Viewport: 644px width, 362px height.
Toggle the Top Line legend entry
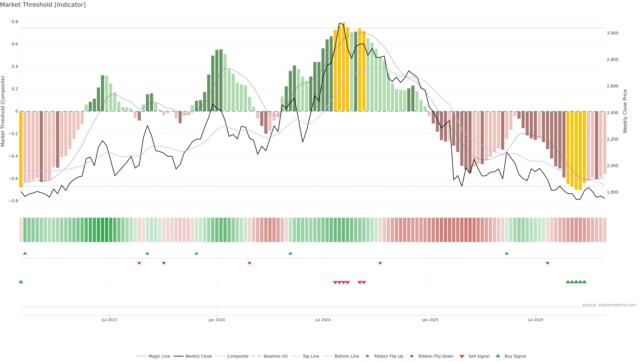coord(311,356)
